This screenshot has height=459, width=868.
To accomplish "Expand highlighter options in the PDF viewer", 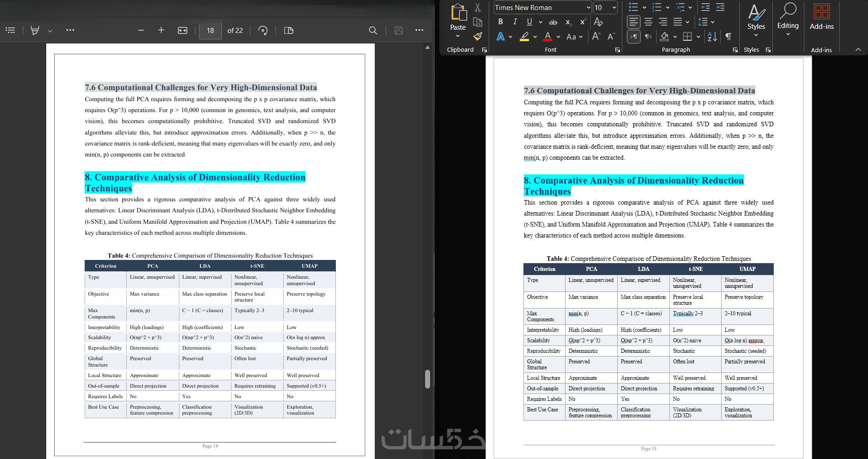I will (50, 31).
